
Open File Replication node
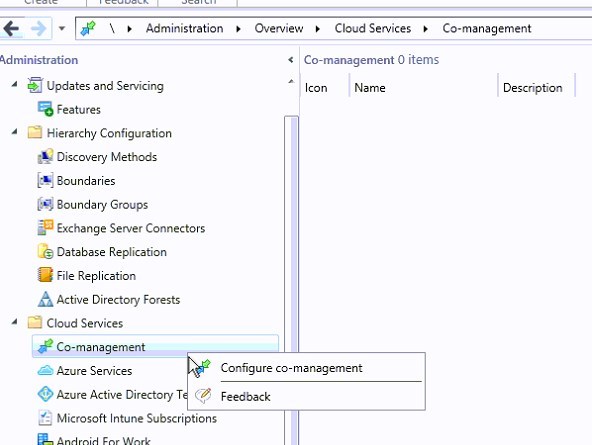point(96,276)
